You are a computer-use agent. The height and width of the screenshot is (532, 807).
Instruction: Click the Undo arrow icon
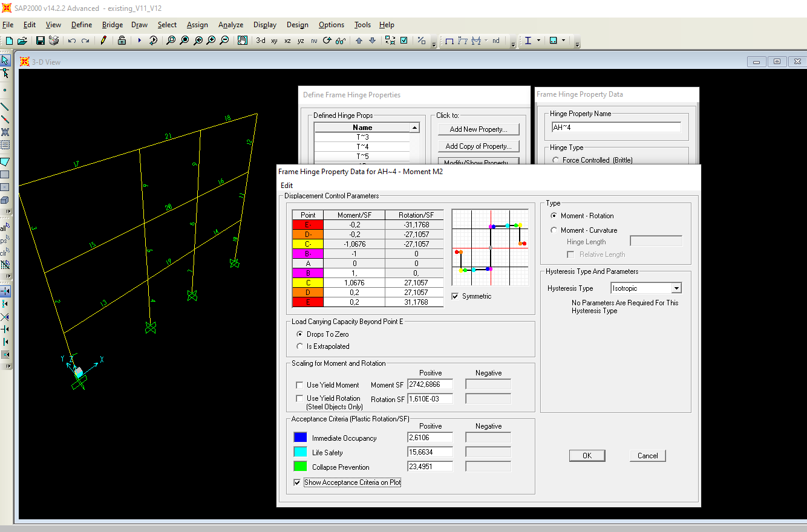click(72, 41)
